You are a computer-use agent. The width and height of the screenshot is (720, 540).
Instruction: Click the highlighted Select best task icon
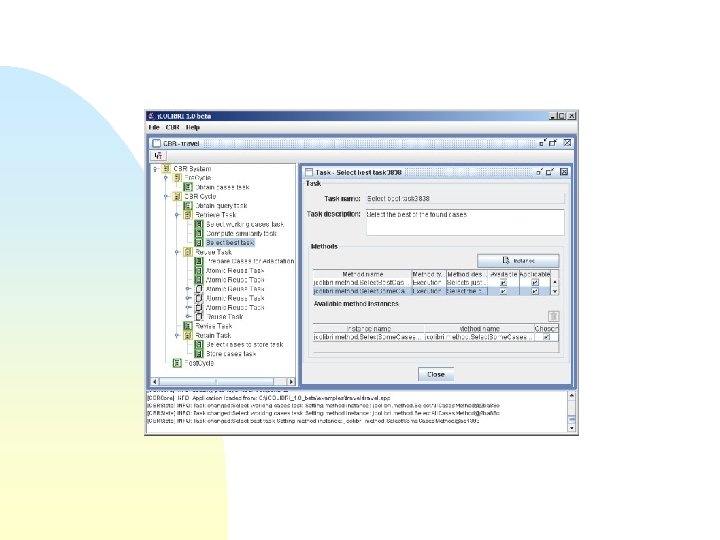coord(199,242)
